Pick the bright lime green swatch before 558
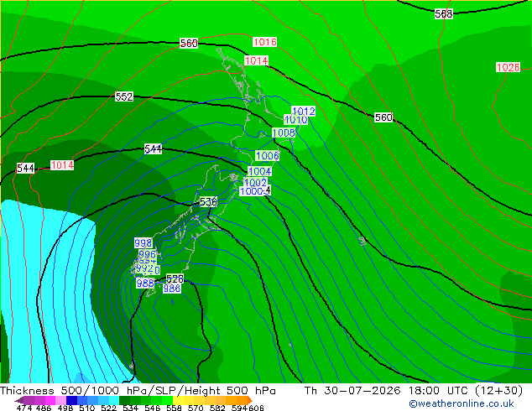Viewport: 532px width, 411px height. point(167,400)
